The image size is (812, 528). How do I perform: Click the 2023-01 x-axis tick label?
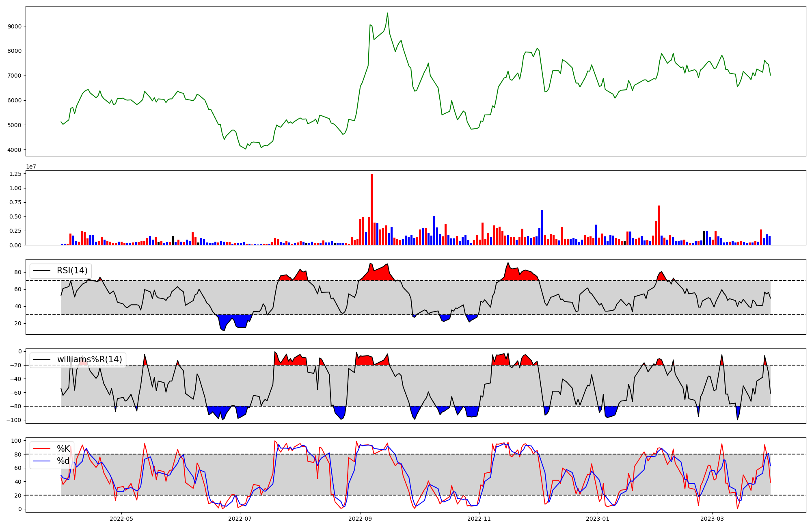coord(598,519)
